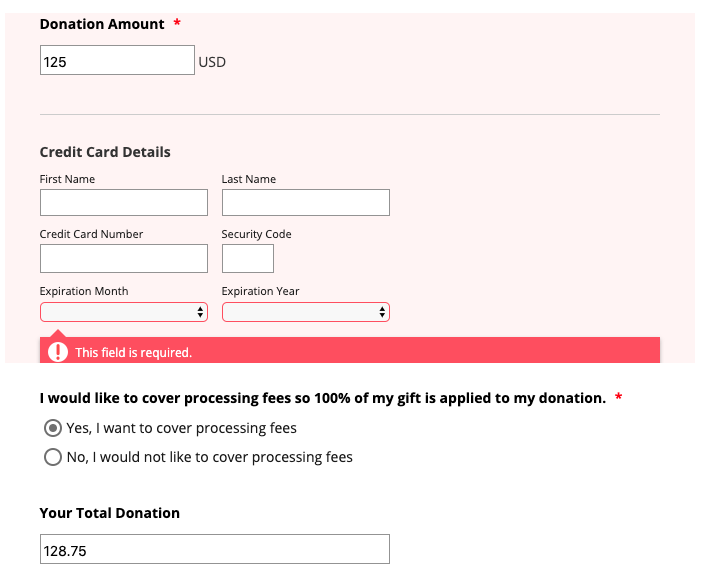Click the Your Total Donation field

(214, 549)
